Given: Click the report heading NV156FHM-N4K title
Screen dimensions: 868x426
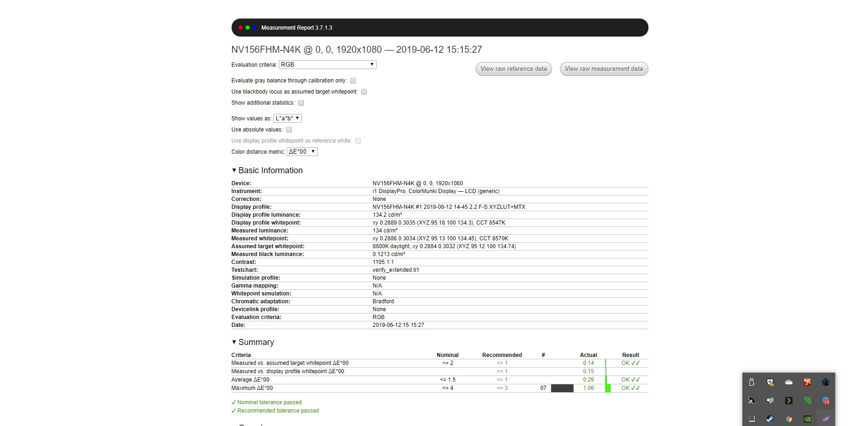Looking at the screenshot, I should coord(357,50).
